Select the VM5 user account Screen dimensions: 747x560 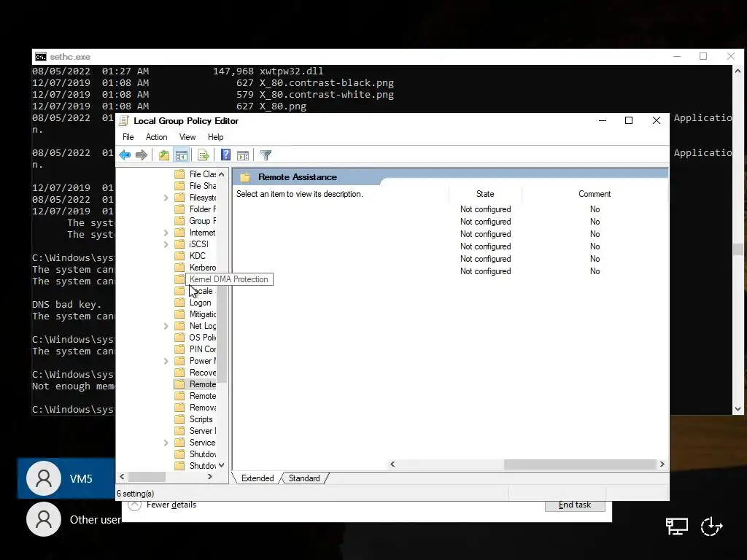[66, 478]
